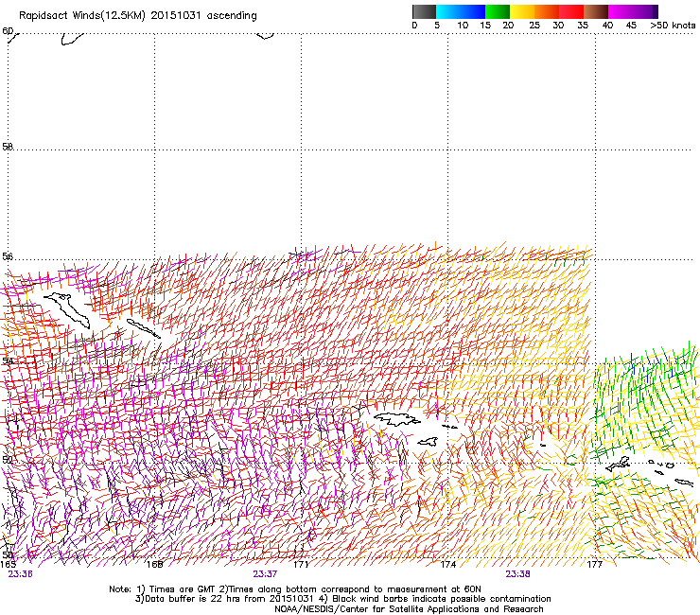Click the '35' legend scale label
Screen dimensions: 700x615
(583, 26)
